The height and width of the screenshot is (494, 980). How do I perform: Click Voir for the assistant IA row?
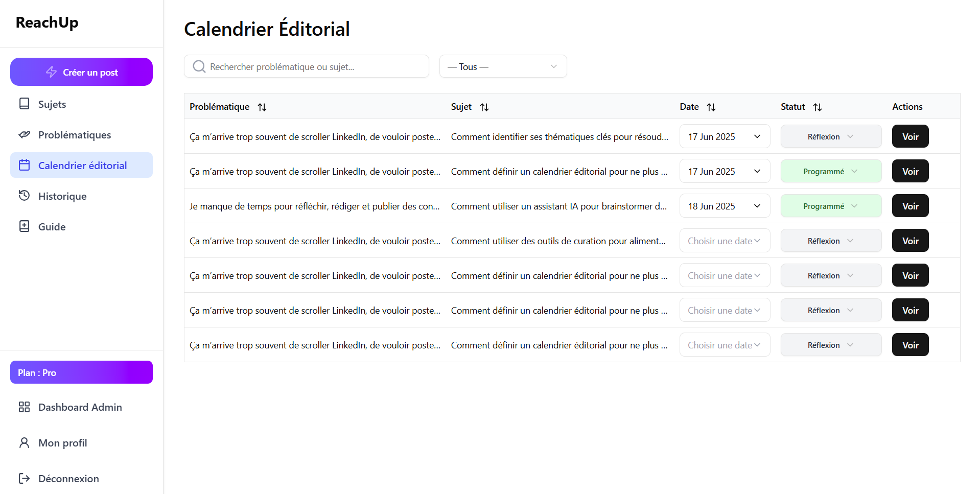coord(910,206)
